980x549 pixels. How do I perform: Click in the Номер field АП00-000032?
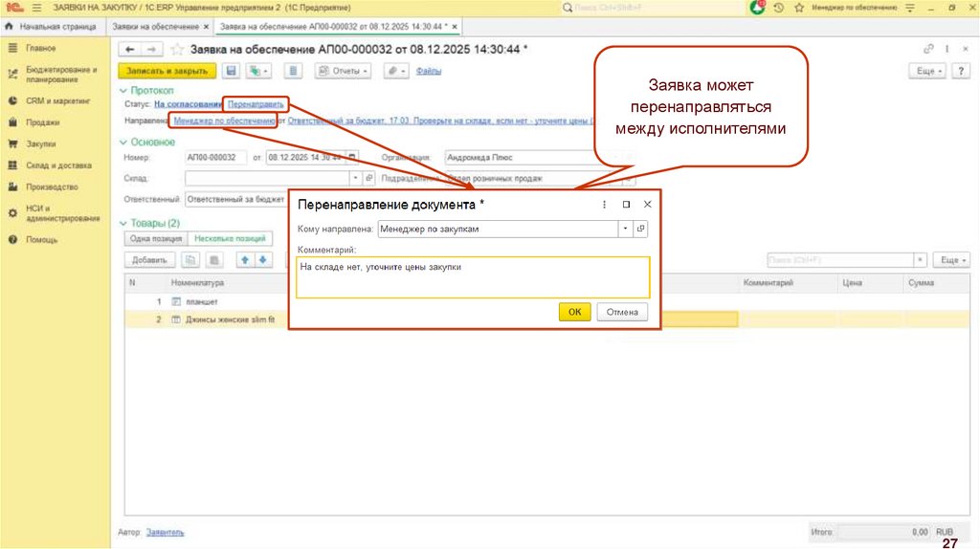(215, 158)
